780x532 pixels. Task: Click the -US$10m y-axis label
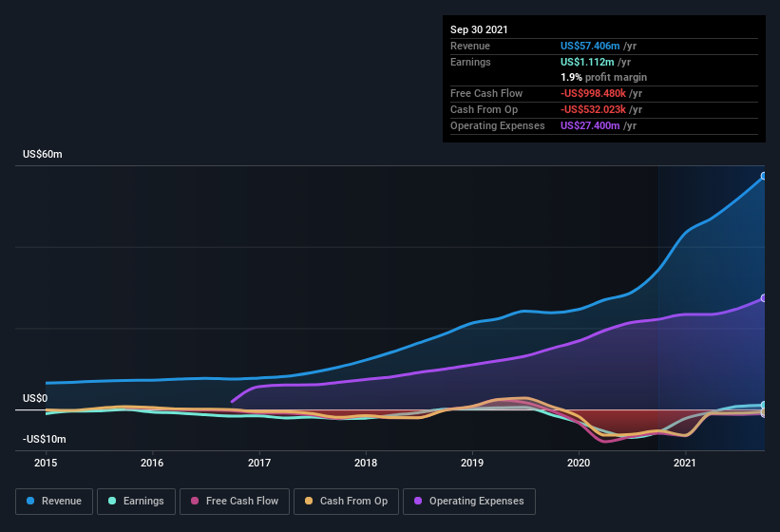[x=45, y=439]
